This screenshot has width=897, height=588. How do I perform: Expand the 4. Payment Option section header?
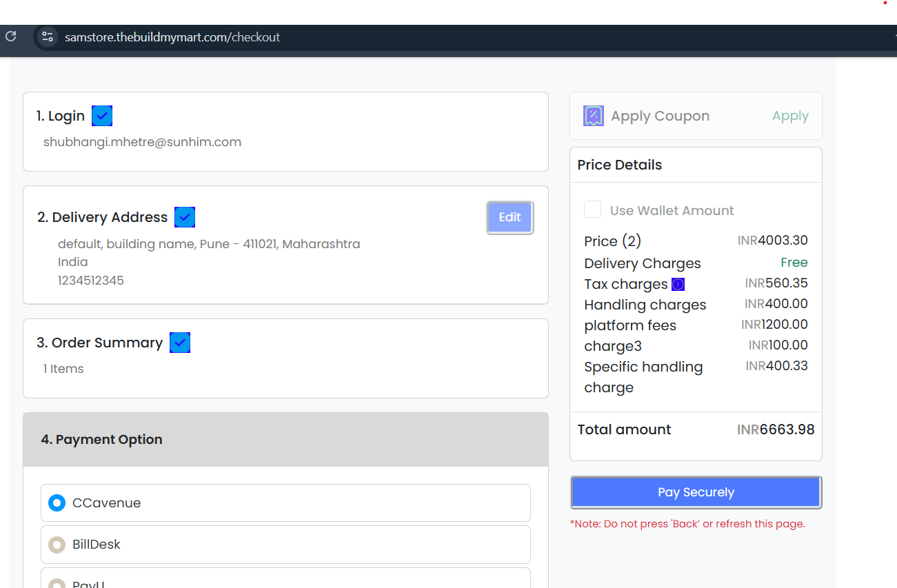point(285,440)
